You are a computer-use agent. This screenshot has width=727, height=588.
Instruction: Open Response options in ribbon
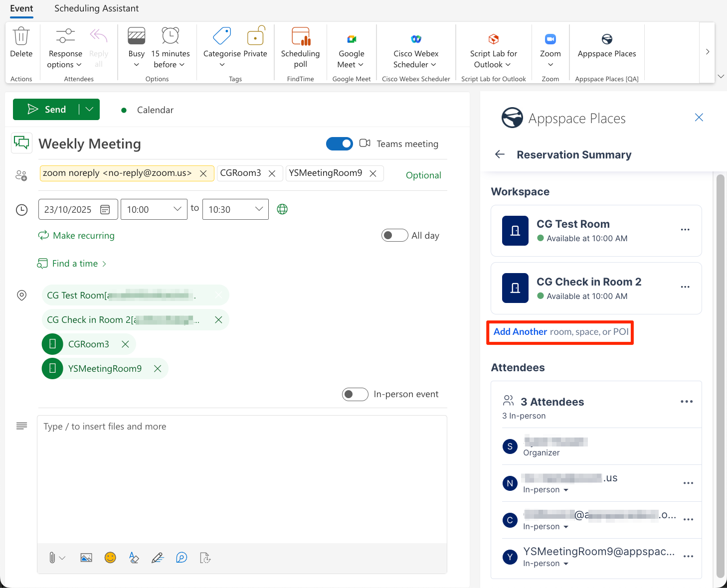tap(65, 48)
